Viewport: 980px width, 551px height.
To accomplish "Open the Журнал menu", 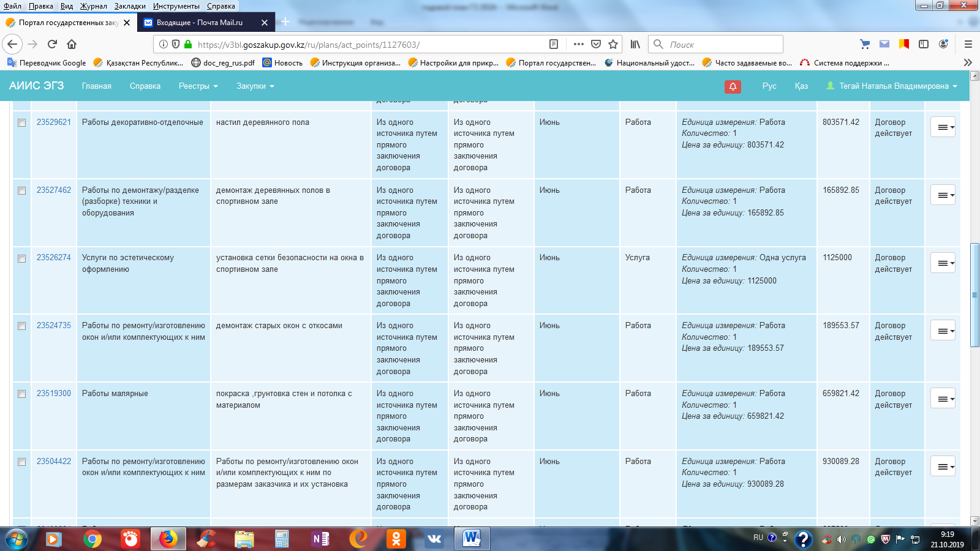I will coord(94,6).
